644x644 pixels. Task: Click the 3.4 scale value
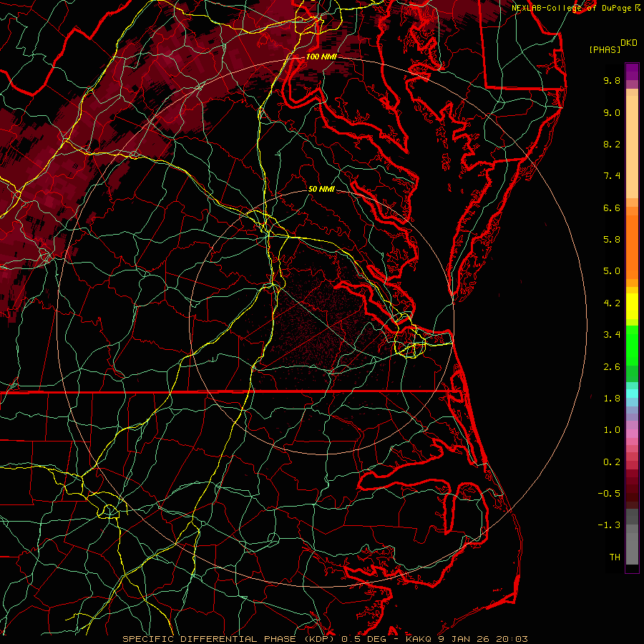point(612,335)
